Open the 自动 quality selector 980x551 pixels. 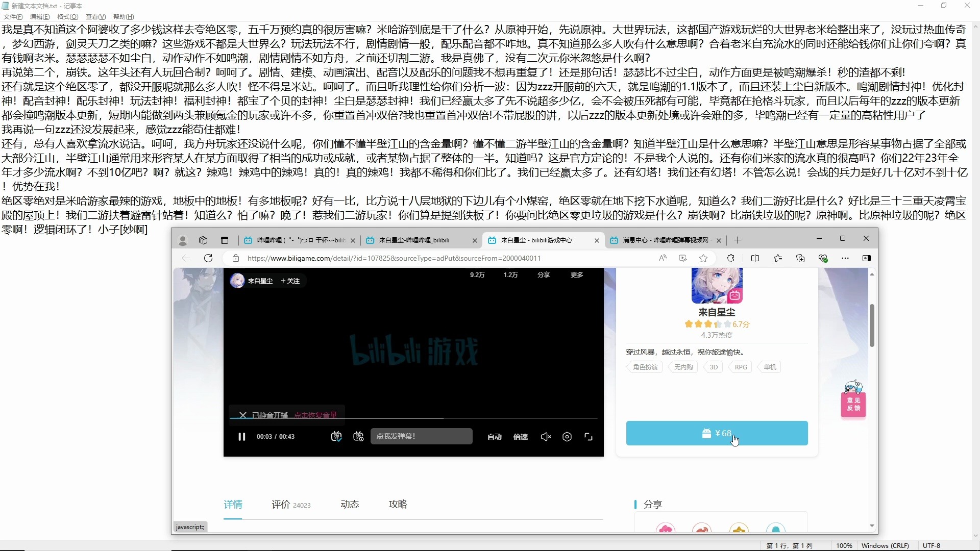[494, 437]
